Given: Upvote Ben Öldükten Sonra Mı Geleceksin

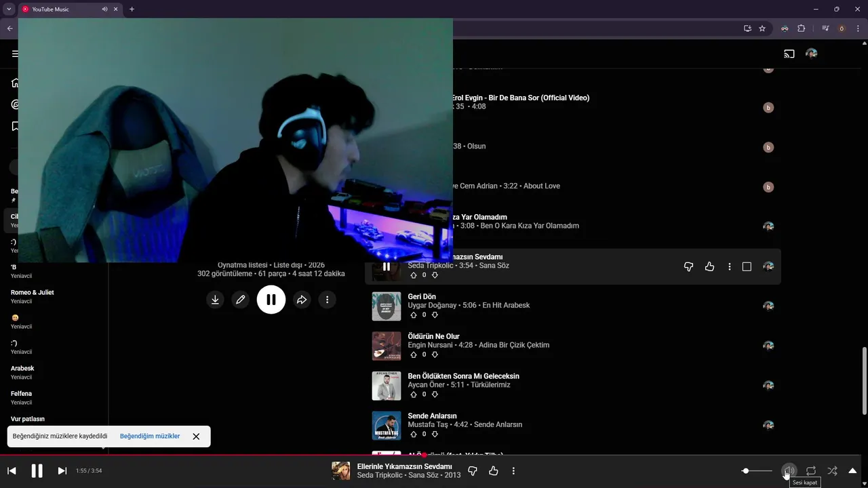Looking at the screenshot, I should (414, 394).
